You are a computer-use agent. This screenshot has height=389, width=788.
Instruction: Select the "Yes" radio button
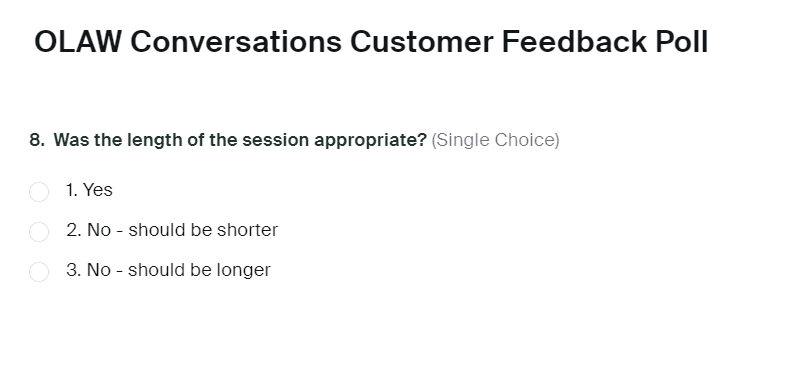[x=39, y=192]
